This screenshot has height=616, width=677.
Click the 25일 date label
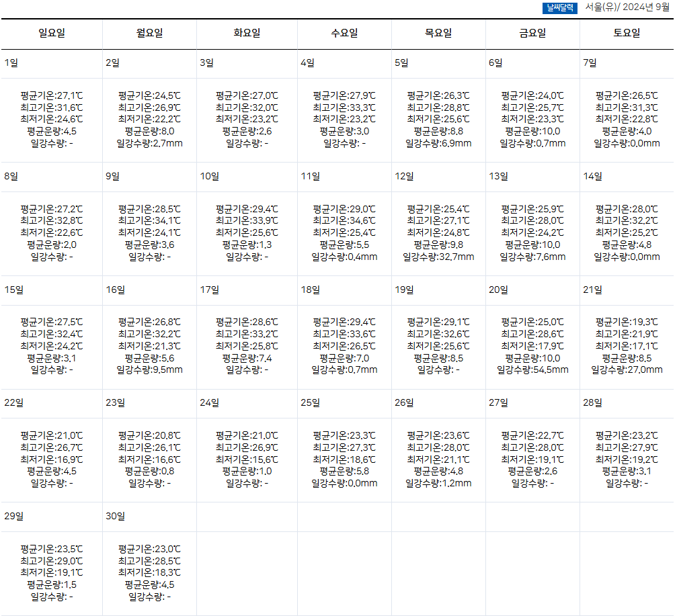(x=310, y=403)
